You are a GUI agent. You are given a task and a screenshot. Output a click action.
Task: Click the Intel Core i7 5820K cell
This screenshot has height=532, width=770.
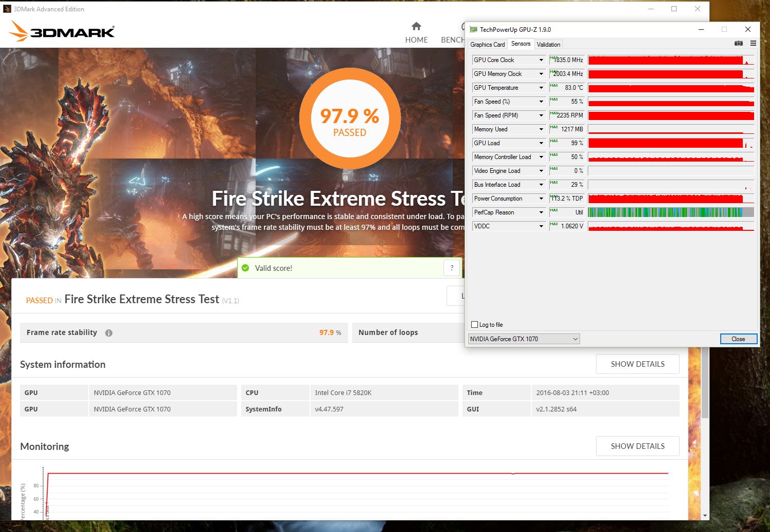(384, 392)
